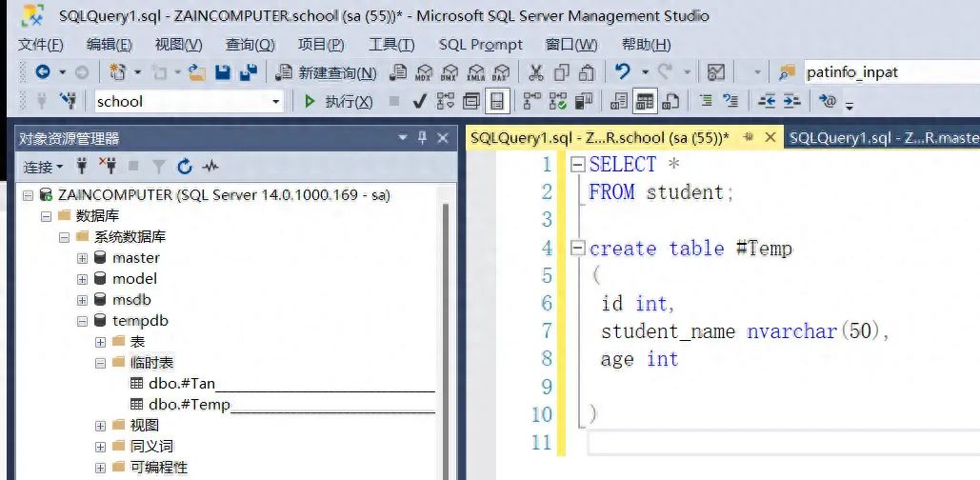This screenshot has height=480, width=980.
Task: Switch to the second SQLQuery1.sql master tab
Action: [x=882, y=138]
